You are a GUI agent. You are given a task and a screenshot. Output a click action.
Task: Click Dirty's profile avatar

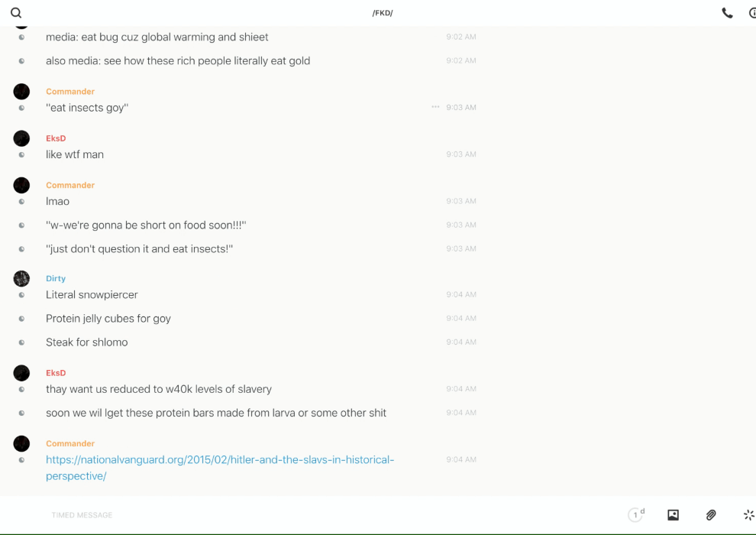click(21, 279)
